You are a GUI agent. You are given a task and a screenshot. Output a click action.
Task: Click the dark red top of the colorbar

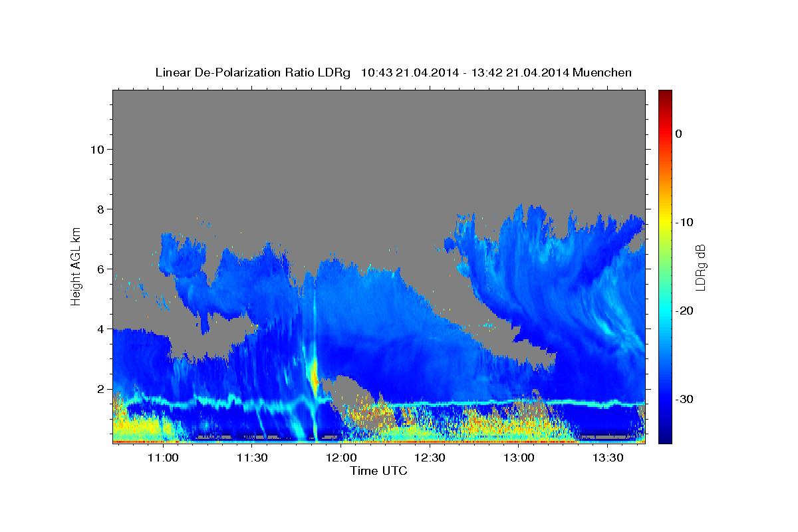click(x=665, y=96)
